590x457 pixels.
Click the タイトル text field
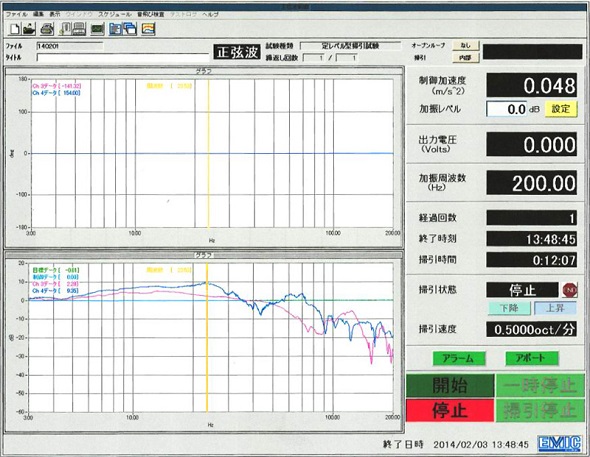coord(123,58)
